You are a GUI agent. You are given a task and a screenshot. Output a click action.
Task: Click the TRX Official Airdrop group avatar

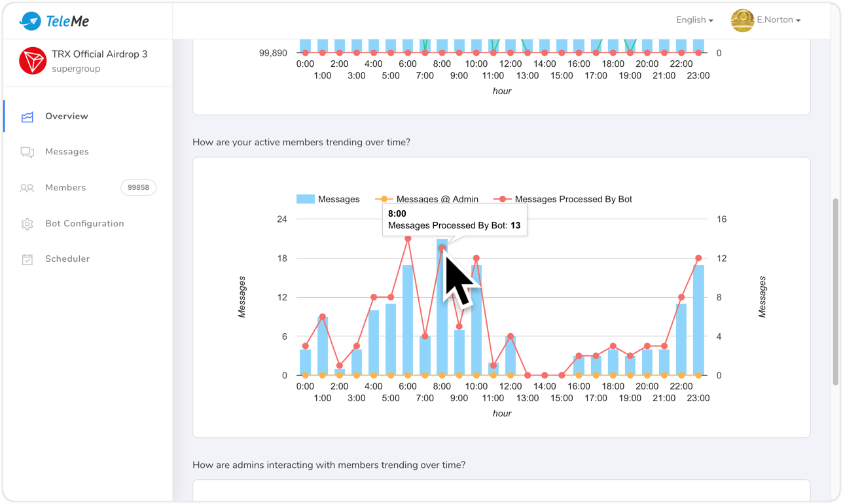point(32,61)
